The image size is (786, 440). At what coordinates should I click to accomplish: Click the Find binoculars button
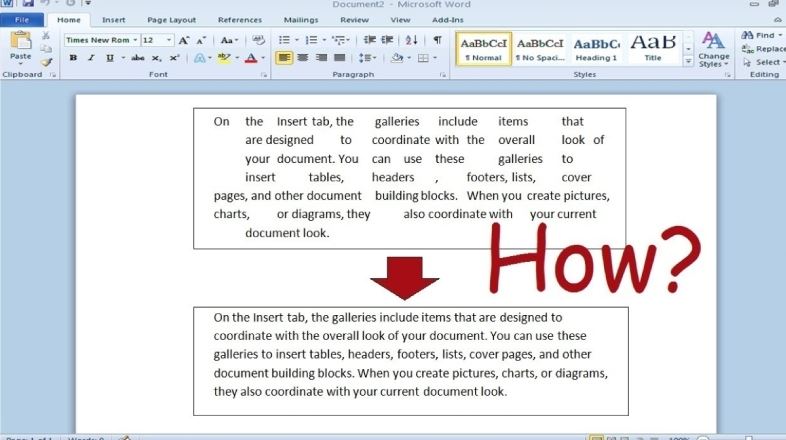coord(760,35)
